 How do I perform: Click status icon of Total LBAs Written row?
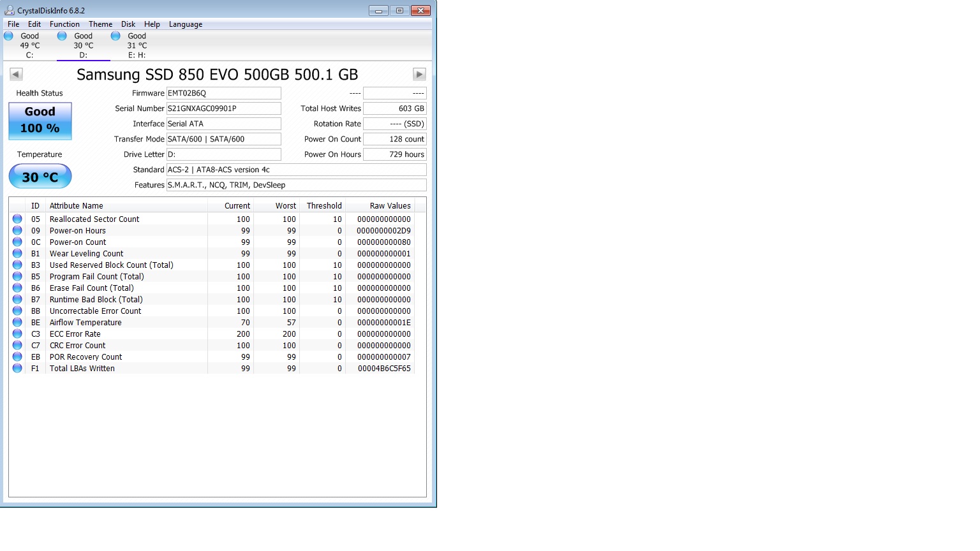[x=17, y=368]
